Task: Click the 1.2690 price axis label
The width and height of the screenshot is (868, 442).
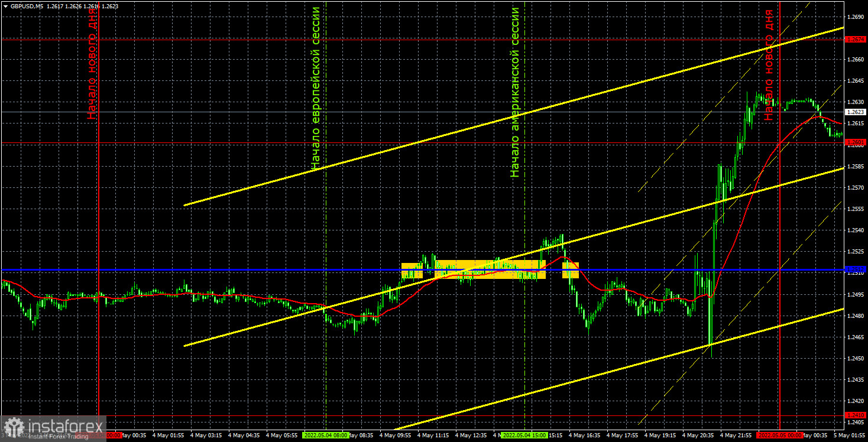Action: point(856,17)
